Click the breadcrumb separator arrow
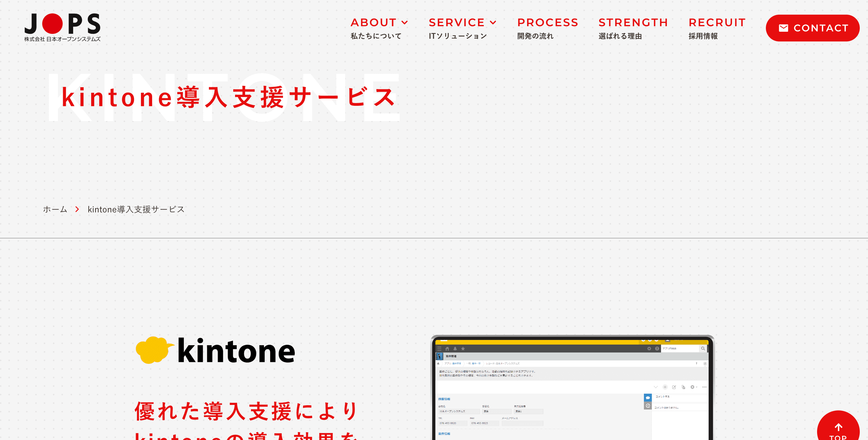Screen dimensions: 868x440 click(77, 209)
